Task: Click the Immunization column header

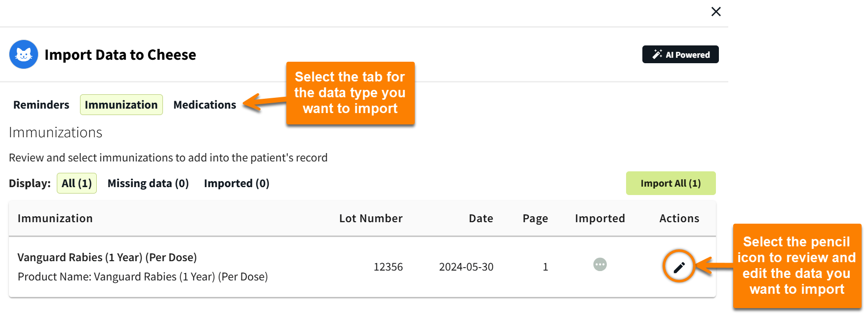Action: pyautogui.click(x=55, y=218)
